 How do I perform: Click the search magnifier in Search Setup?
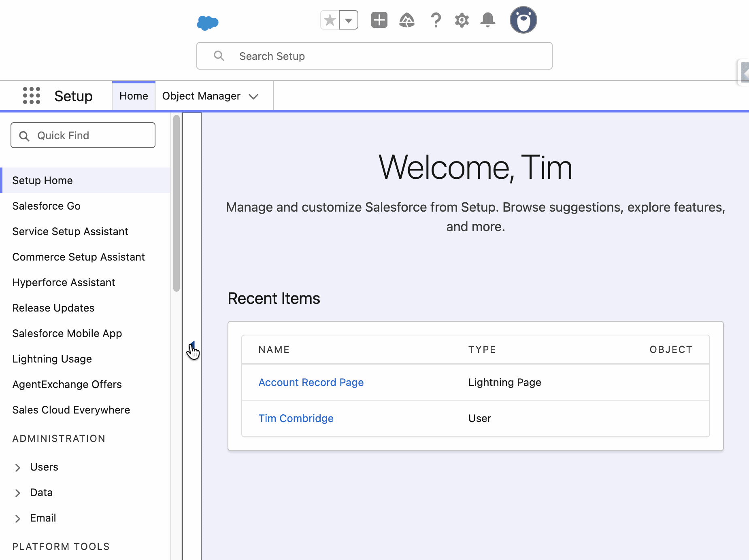click(x=219, y=56)
